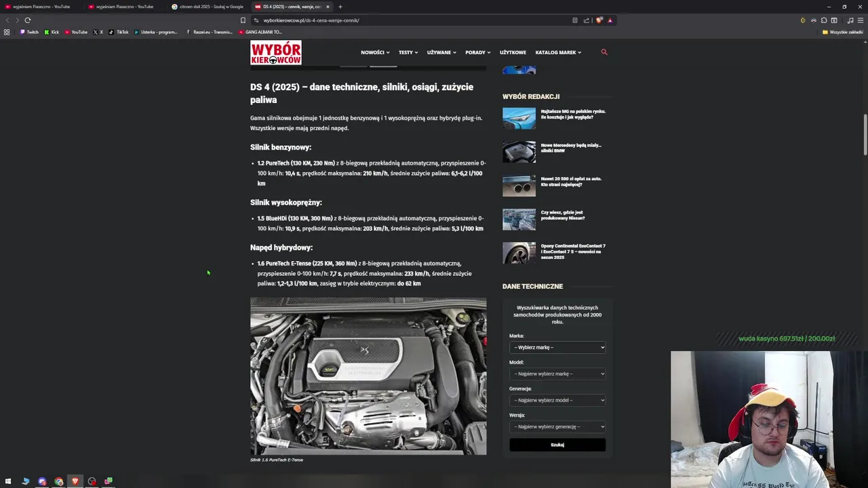Viewport: 868px width, 488px height.
Task: Click the Brave icon in the taskbar
Action: (75, 481)
